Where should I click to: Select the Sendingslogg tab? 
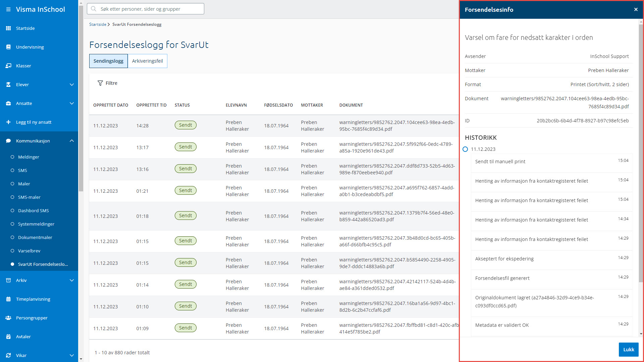pos(108,61)
